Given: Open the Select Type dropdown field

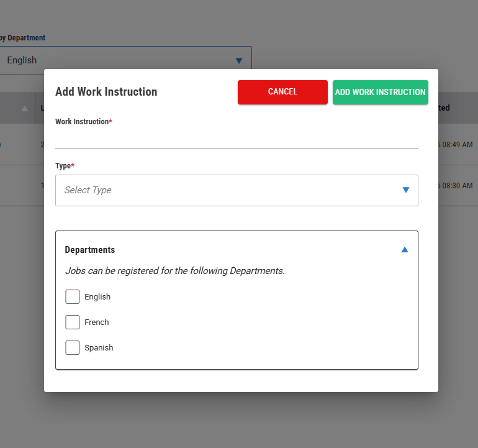Looking at the screenshot, I should point(230,190).
